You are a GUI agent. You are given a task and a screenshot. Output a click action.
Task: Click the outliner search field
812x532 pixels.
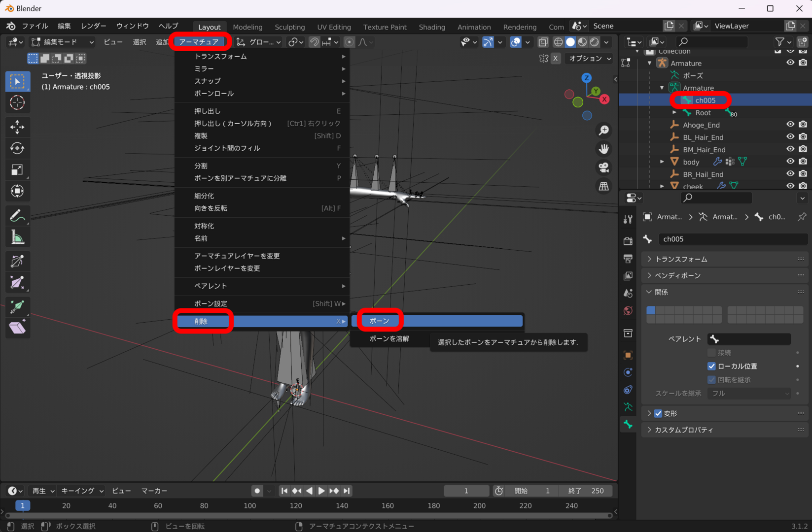(711, 42)
